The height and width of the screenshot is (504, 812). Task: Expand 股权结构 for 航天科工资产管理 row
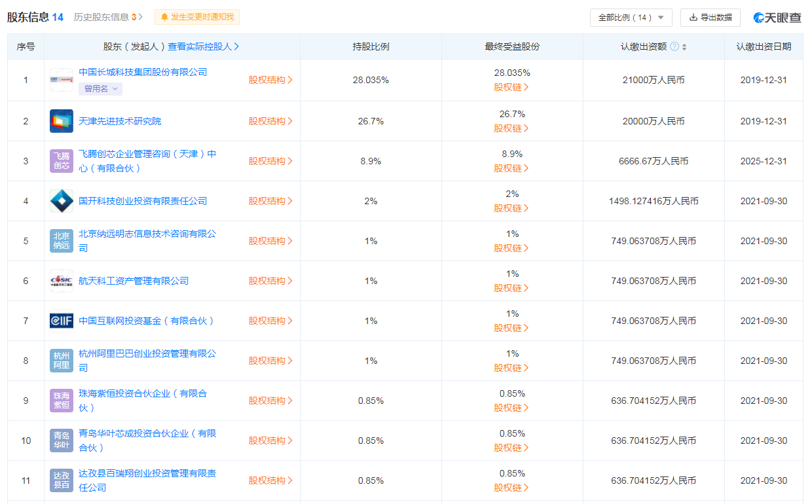(x=270, y=281)
